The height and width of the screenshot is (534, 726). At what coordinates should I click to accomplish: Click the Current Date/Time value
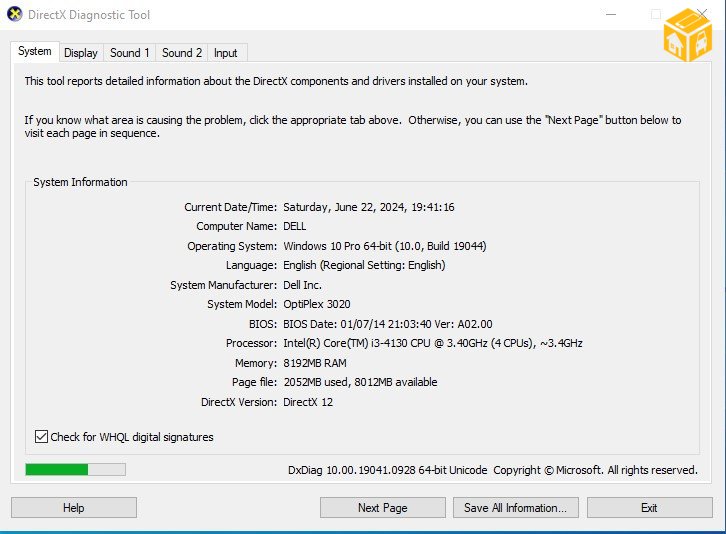click(x=369, y=207)
